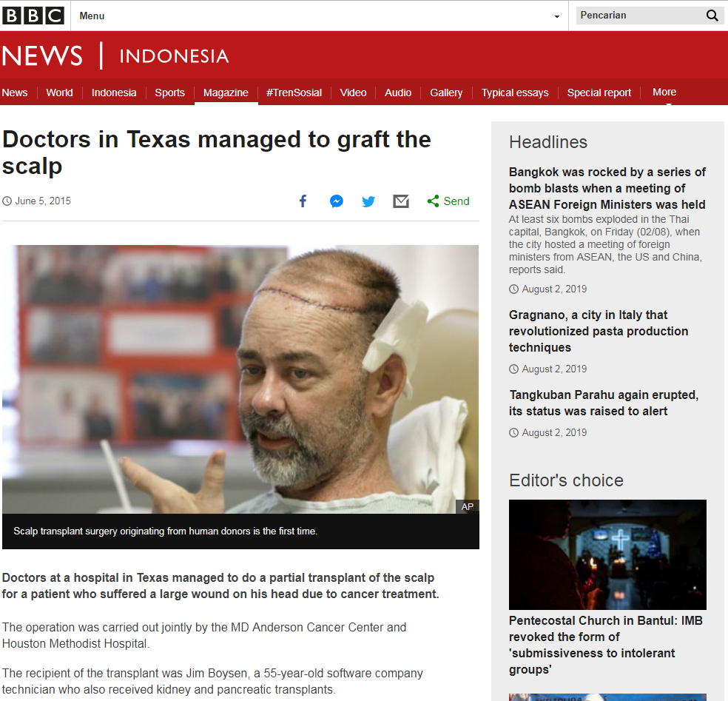This screenshot has width=728, height=701.
Task: Go to the Special report section
Action: [x=599, y=93]
